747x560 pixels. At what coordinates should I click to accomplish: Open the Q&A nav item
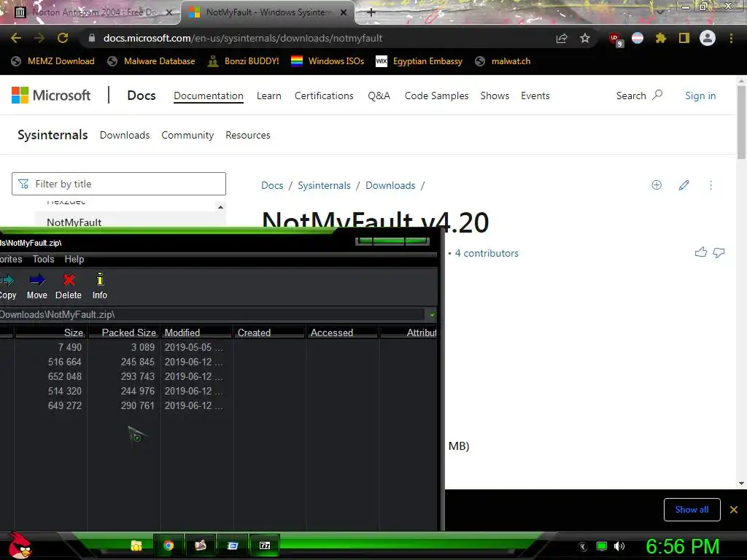point(379,96)
